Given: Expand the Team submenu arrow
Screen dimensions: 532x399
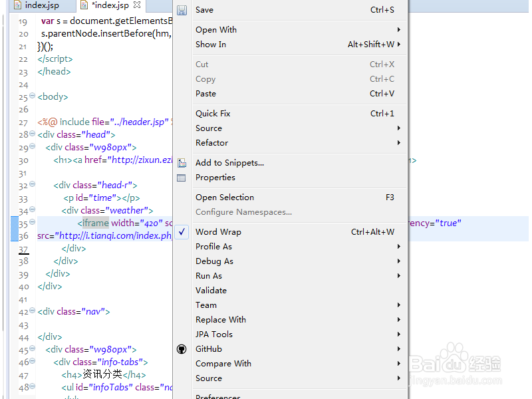Looking at the screenshot, I should point(399,305).
